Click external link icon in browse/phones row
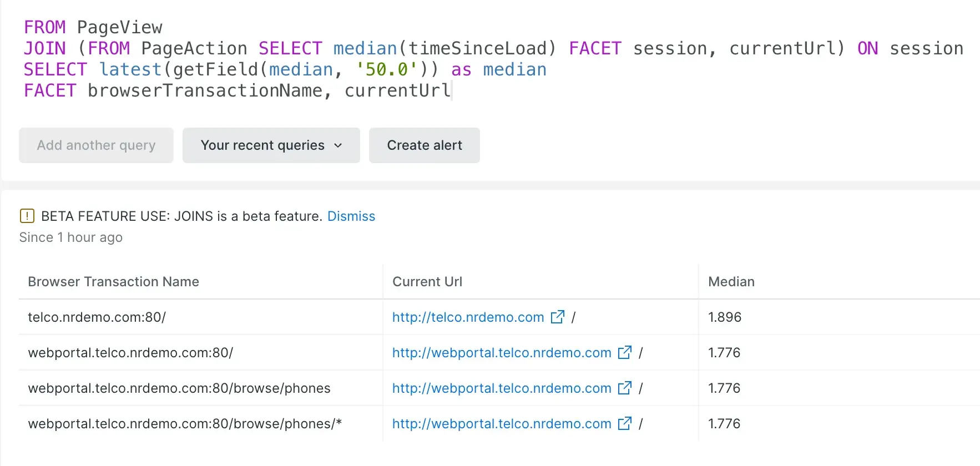Screen dimensions: 980x466 pyautogui.click(x=624, y=388)
